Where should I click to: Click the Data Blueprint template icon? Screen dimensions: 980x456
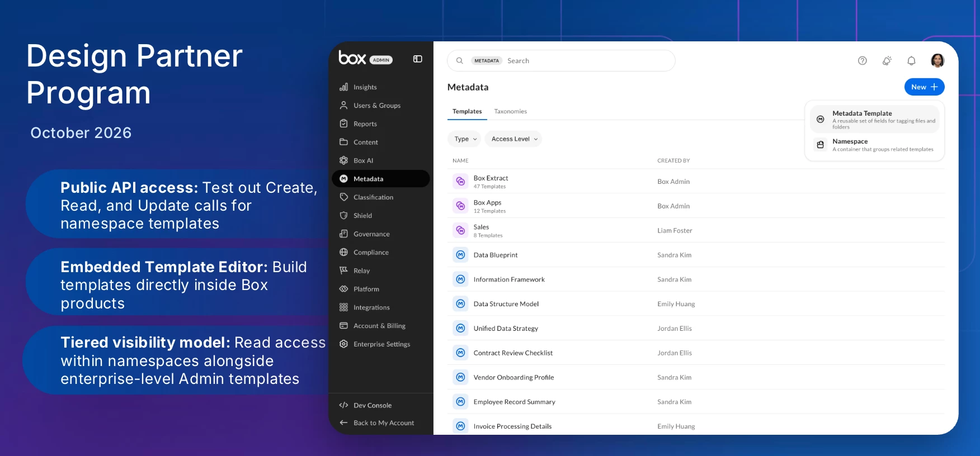(460, 255)
